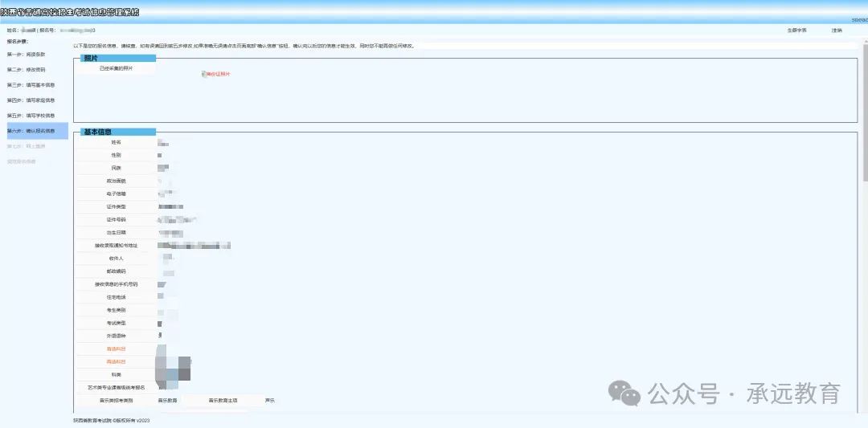Click the 电子信箱 row label
The image size is (868, 428).
(116, 194)
